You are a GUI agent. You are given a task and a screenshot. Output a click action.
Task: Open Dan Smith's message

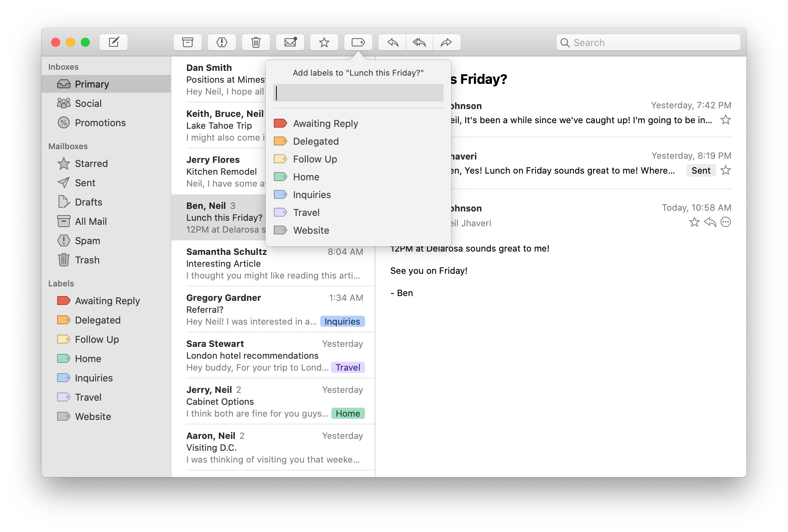click(x=219, y=79)
